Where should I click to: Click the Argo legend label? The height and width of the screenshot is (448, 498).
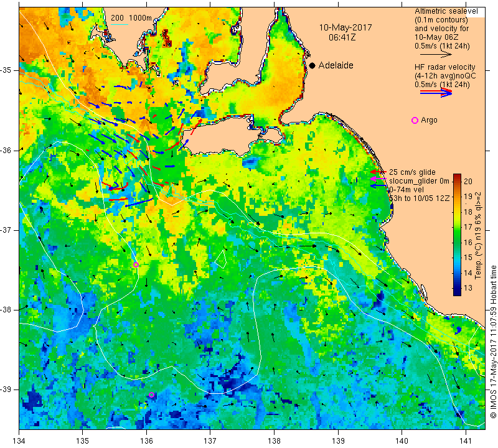click(x=429, y=120)
